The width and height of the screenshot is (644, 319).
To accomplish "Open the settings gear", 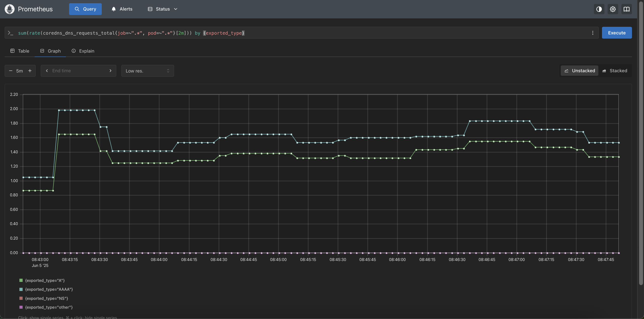I will coord(613,9).
